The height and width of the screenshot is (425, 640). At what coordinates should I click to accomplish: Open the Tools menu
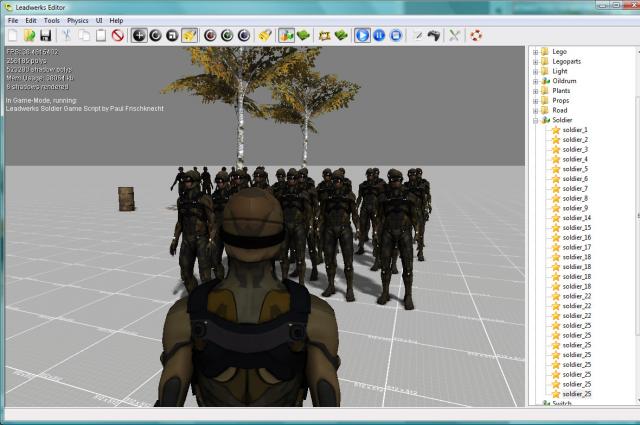coord(52,20)
